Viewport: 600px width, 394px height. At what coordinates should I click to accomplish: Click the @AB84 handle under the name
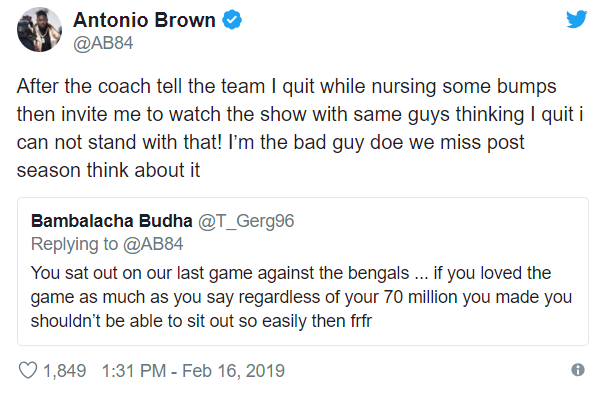coord(103,43)
